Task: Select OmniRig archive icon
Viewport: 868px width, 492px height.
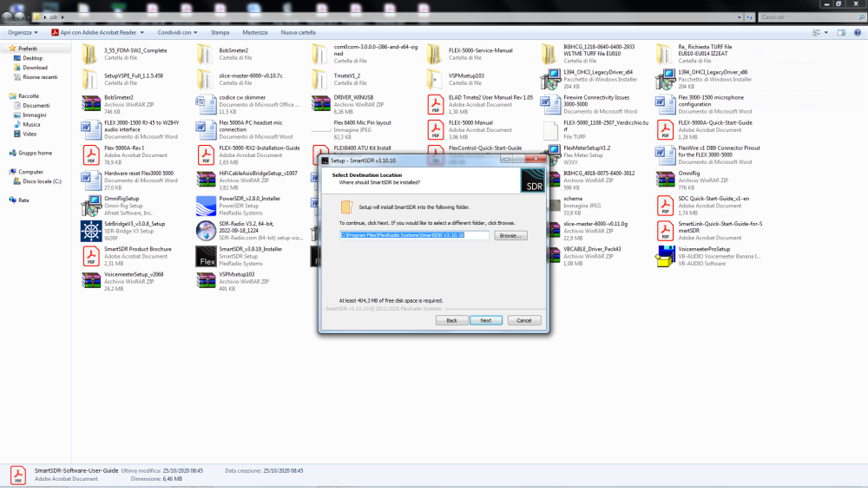Action: (x=665, y=180)
